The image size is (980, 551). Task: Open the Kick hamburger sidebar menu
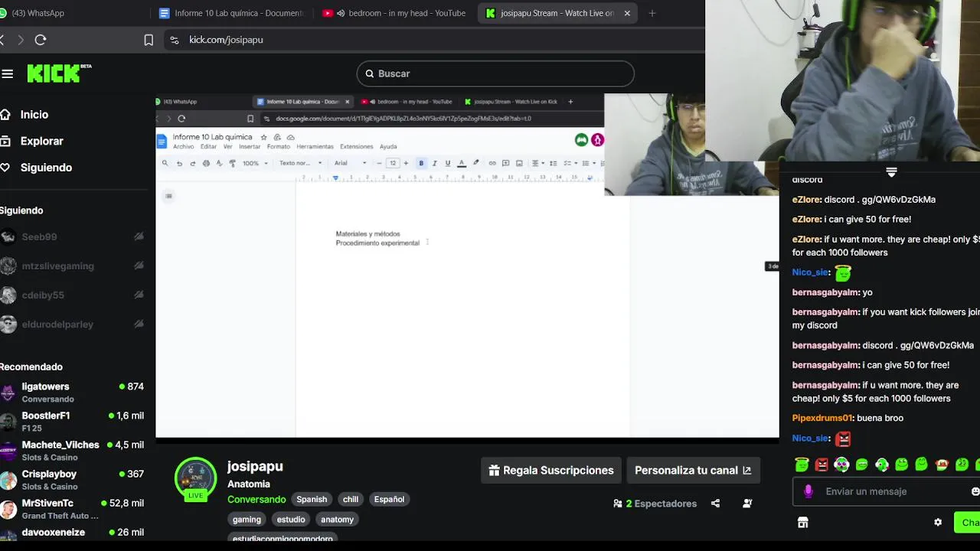8,73
